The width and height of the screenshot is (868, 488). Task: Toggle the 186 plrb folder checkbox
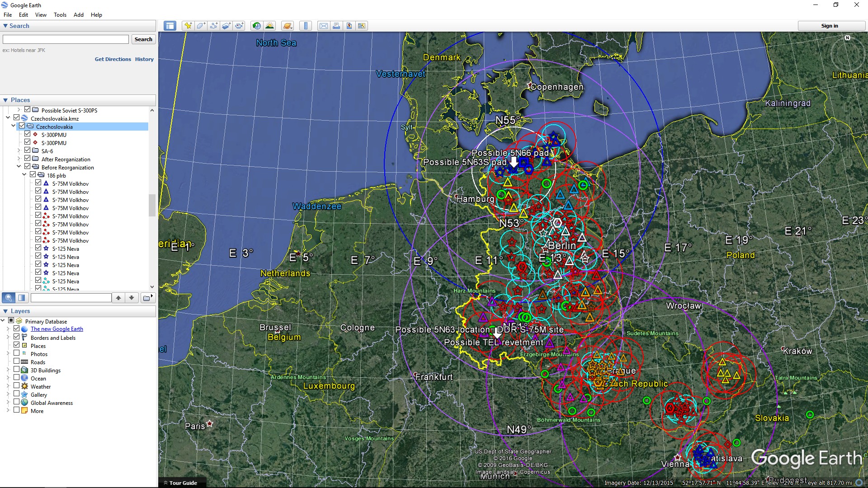point(33,175)
